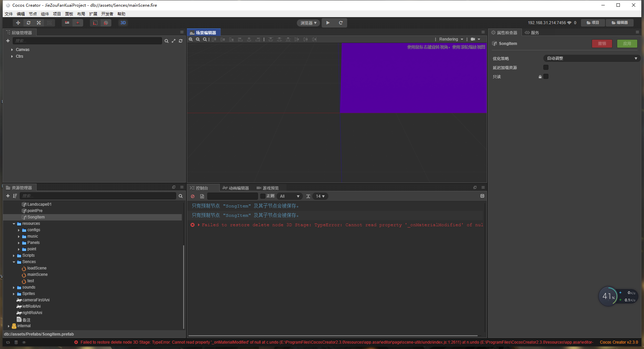This screenshot has width=644, height=349.
Task: Open the 项目 folder button
Action: 593,23
